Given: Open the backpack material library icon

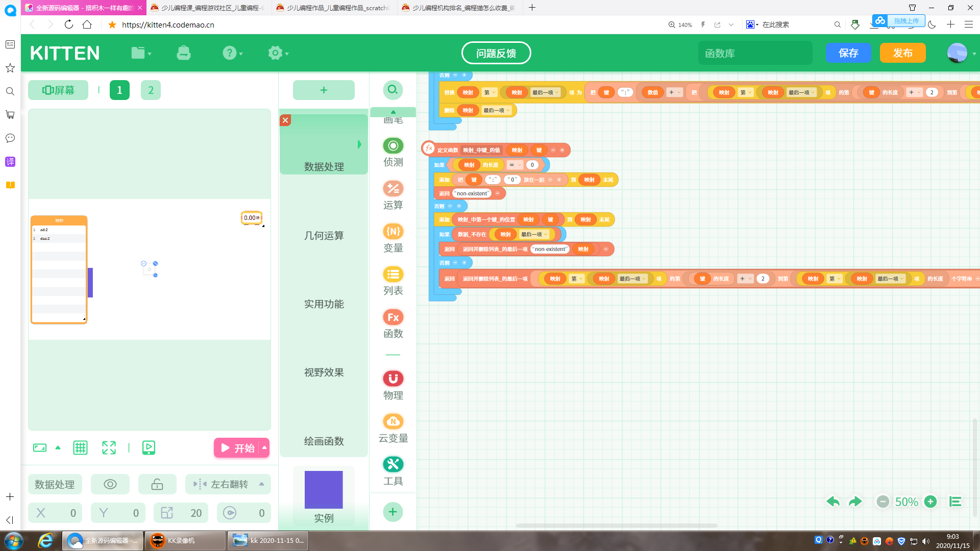Looking at the screenshot, I should click(184, 53).
